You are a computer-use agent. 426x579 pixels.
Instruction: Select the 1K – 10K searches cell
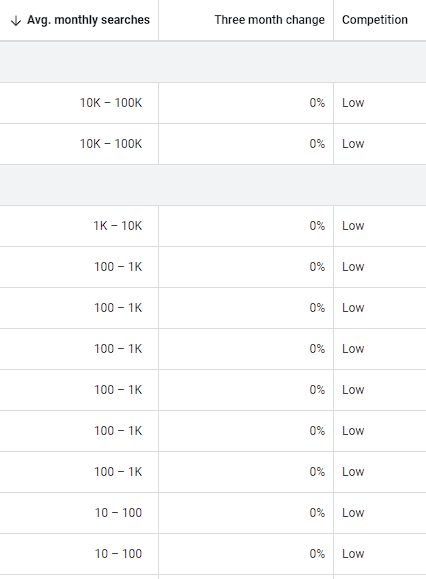118,226
